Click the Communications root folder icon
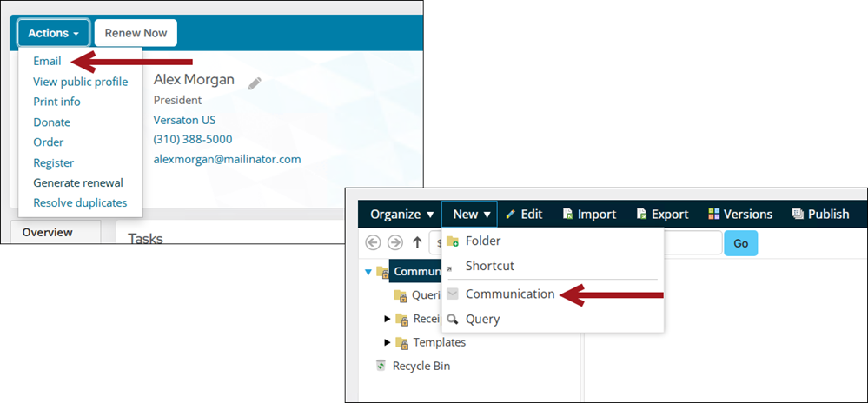This screenshot has width=868, height=403. (382, 272)
